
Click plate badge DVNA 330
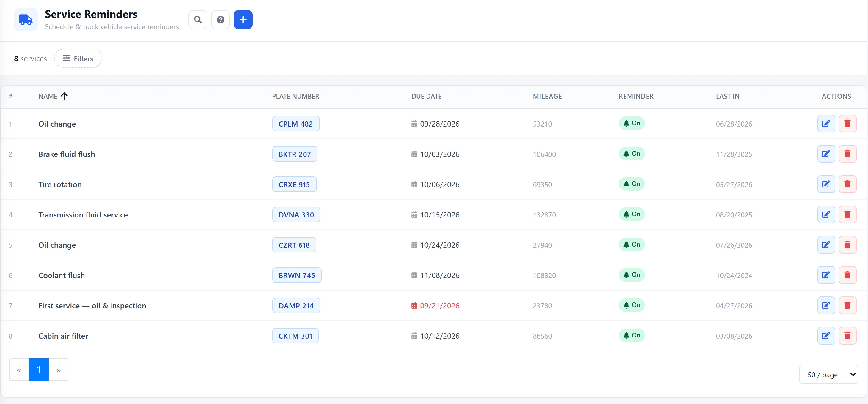tap(296, 214)
